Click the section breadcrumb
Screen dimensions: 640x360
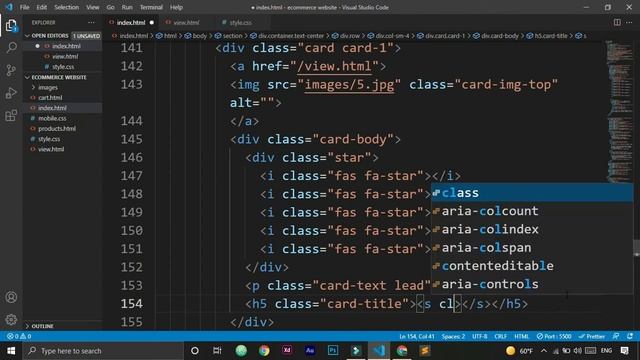pos(229,36)
